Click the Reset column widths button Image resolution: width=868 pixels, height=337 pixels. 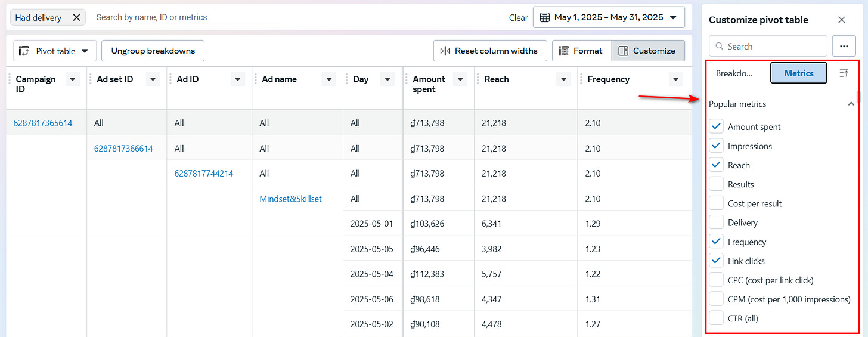click(x=489, y=51)
